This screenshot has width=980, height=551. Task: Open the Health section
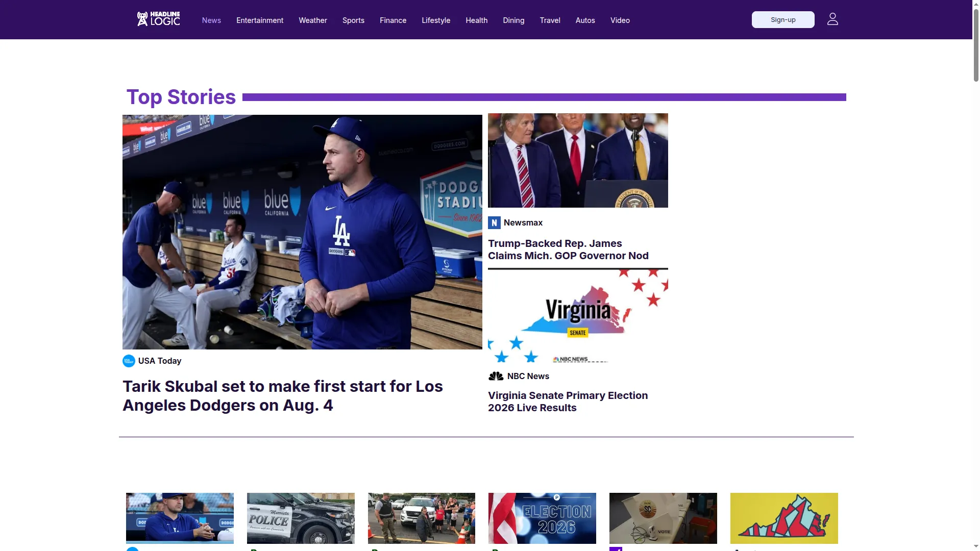(x=477, y=20)
